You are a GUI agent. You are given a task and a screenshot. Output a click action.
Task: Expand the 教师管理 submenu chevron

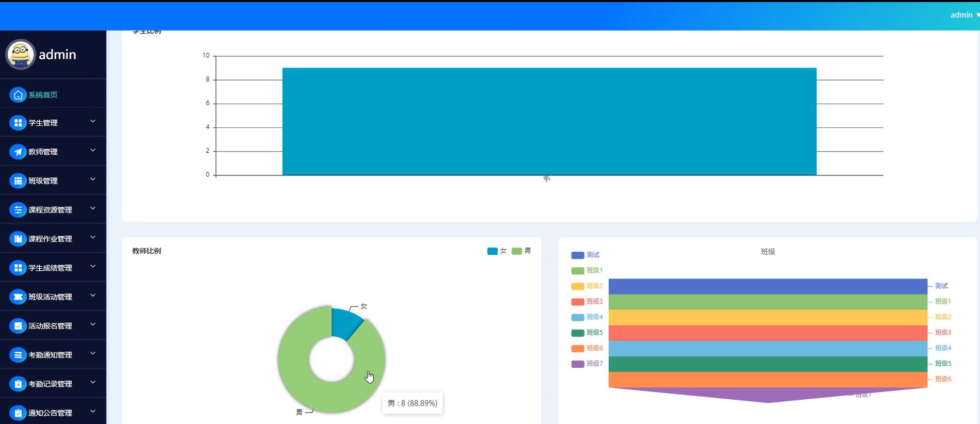tap(93, 150)
